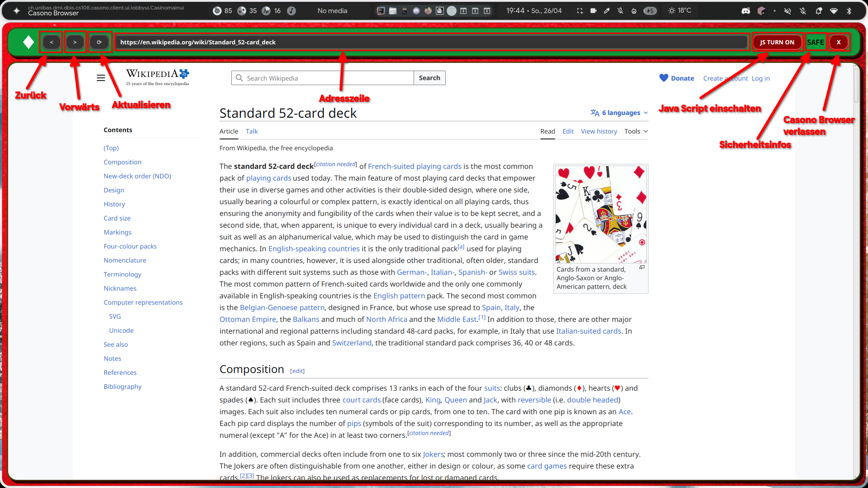This screenshot has height=488, width=868.
Task: Click the Wi-Fi status icon
Action: click(x=834, y=11)
